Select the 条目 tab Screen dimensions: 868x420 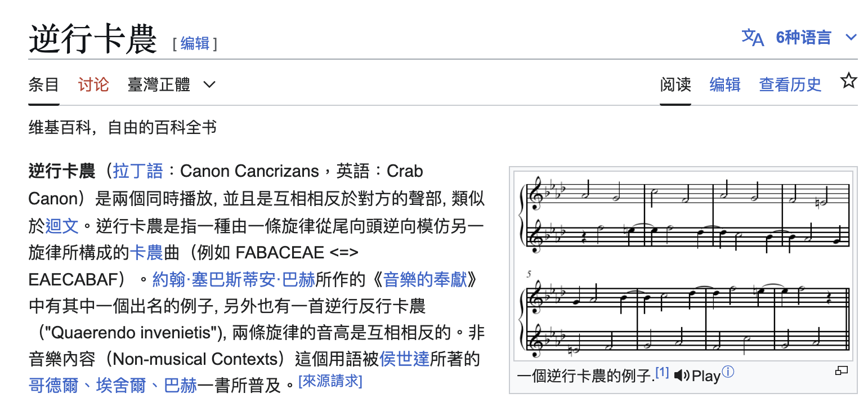43,84
